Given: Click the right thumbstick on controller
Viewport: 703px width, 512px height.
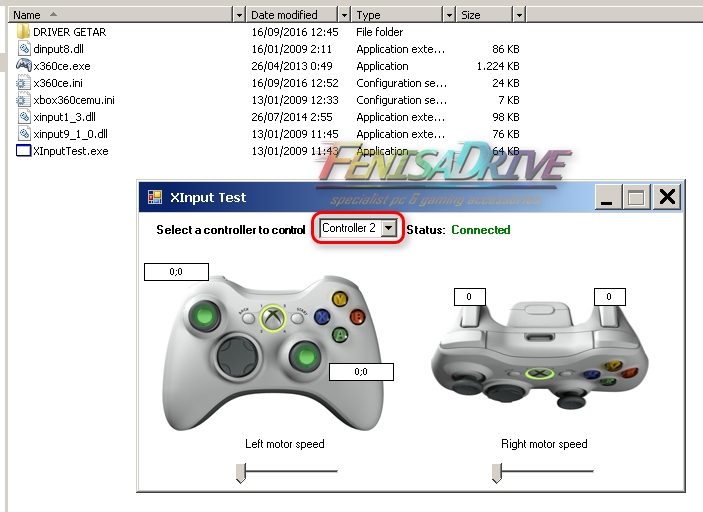Looking at the screenshot, I should 306,356.
